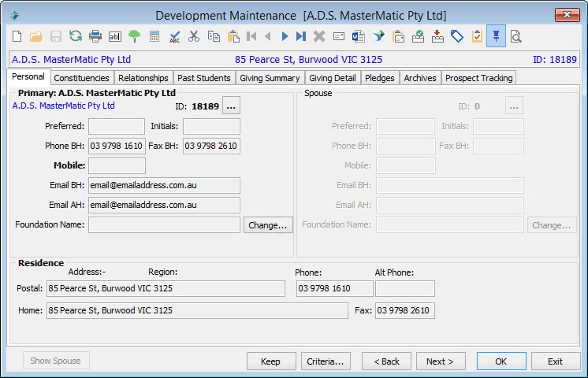Open the Criteria dialog button
This screenshot has width=588, height=378.
click(326, 361)
